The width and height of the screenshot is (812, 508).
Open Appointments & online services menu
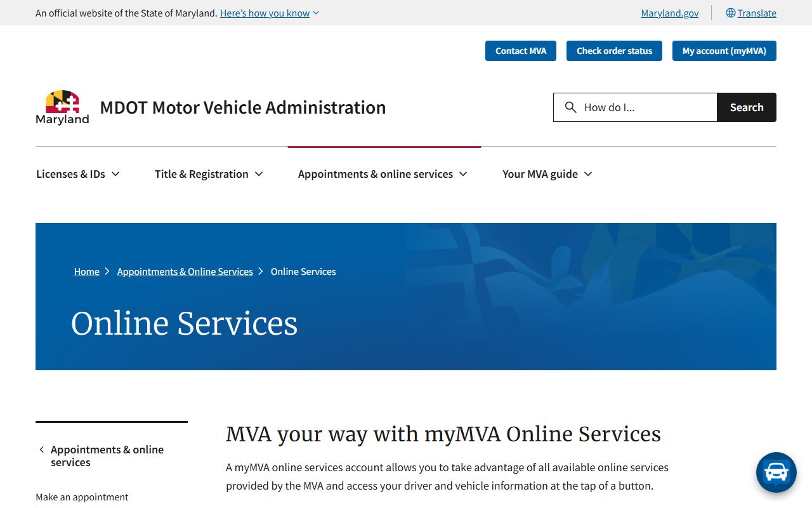click(383, 174)
